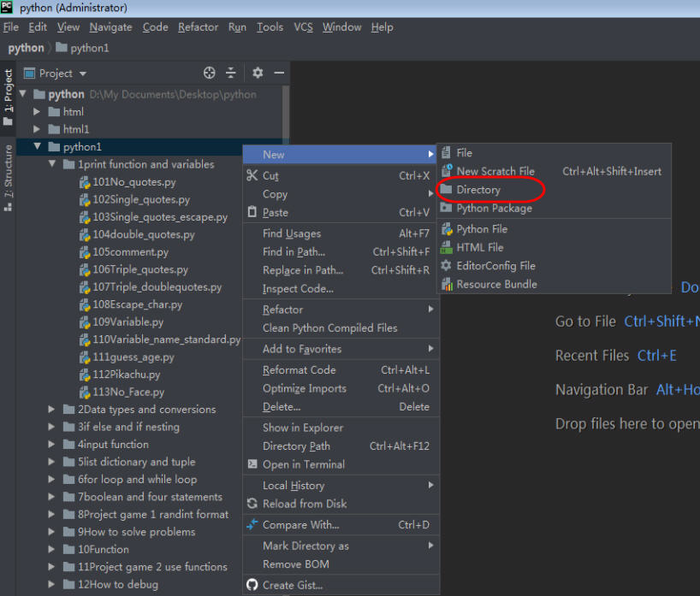Choose Clean Python Compiled Files
The height and width of the screenshot is (596, 700).
[341, 328]
